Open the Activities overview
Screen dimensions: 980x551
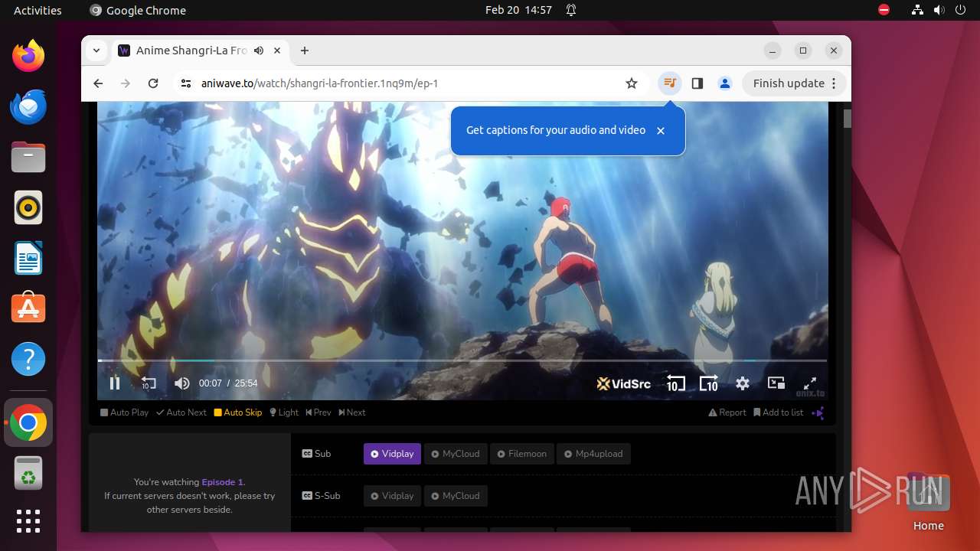click(38, 10)
